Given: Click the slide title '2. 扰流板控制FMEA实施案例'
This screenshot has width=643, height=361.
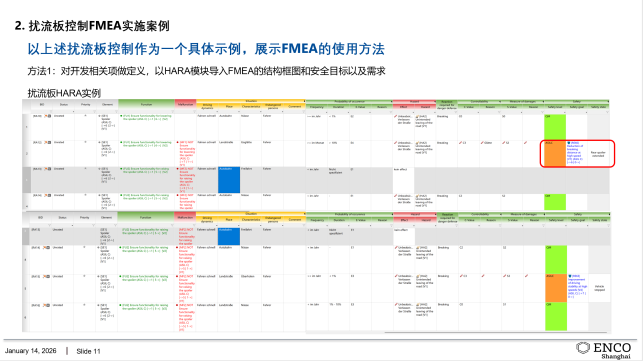Looking at the screenshot, I should pyautogui.click(x=92, y=26).
